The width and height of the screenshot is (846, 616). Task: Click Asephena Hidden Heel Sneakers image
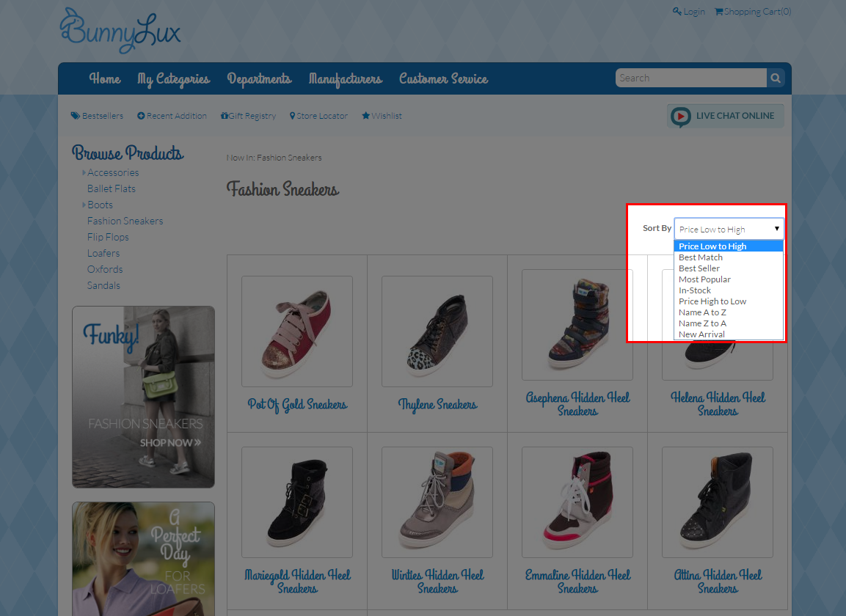click(x=577, y=326)
